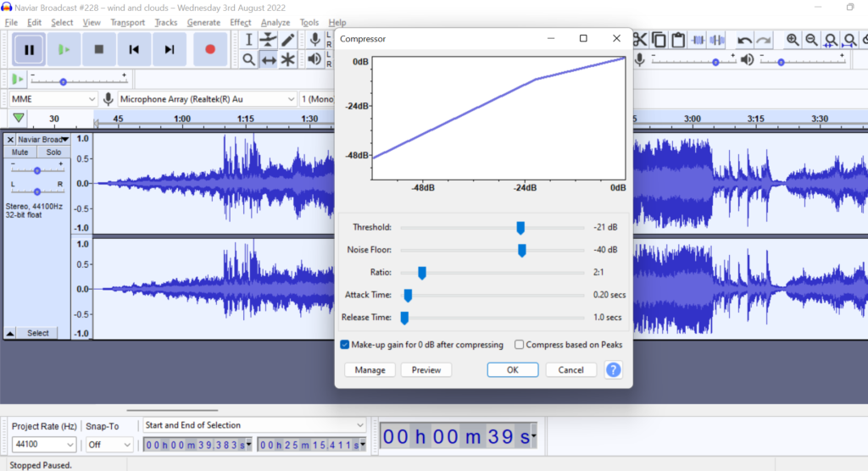Open the Project Rate dropdown
Viewport: 868px width, 471px height.
point(43,445)
